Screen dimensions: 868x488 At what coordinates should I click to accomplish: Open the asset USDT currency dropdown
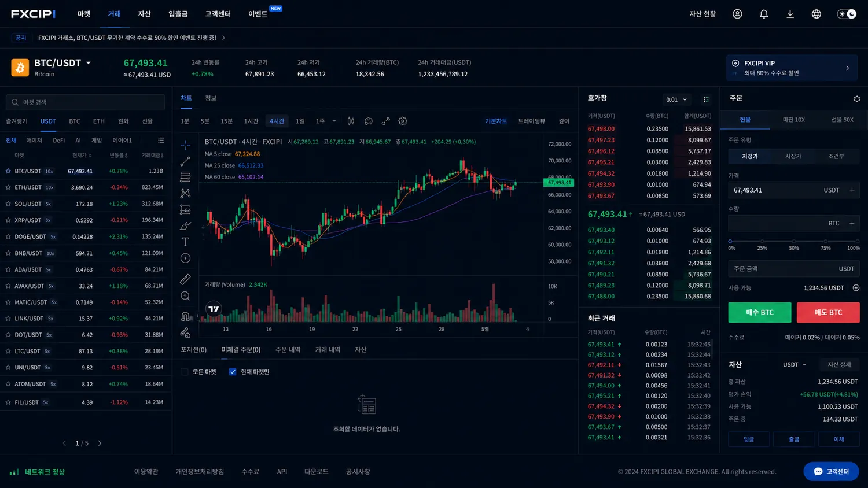[795, 365]
